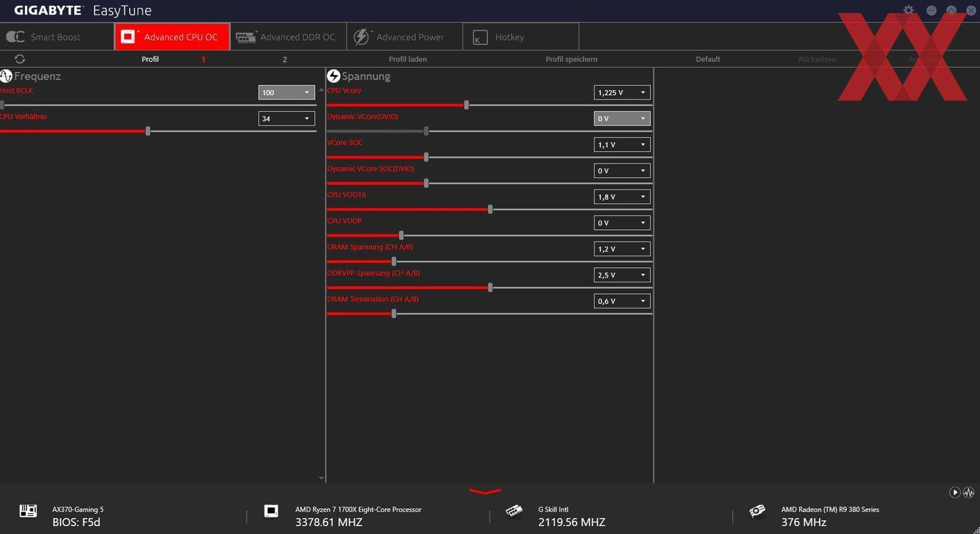Click the CPU Vcore label
This screenshot has width=980, height=534.
pyautogui.click(x=344, y=90)
